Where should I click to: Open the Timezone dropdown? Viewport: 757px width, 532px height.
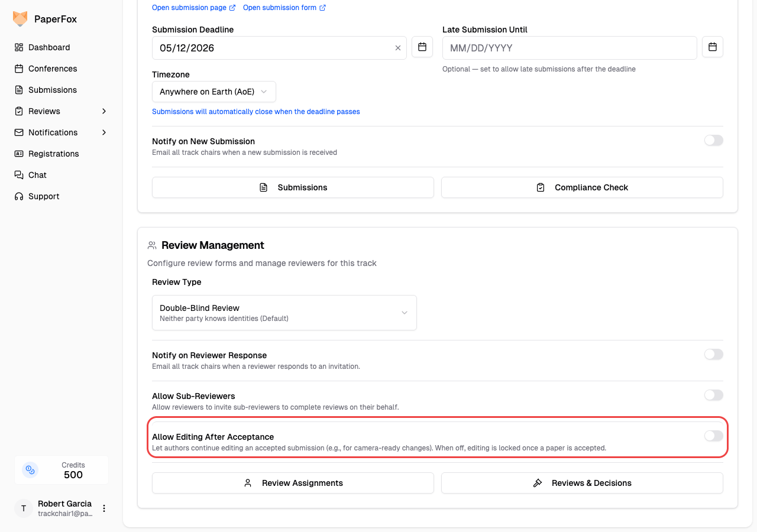(x=213, y=92)
